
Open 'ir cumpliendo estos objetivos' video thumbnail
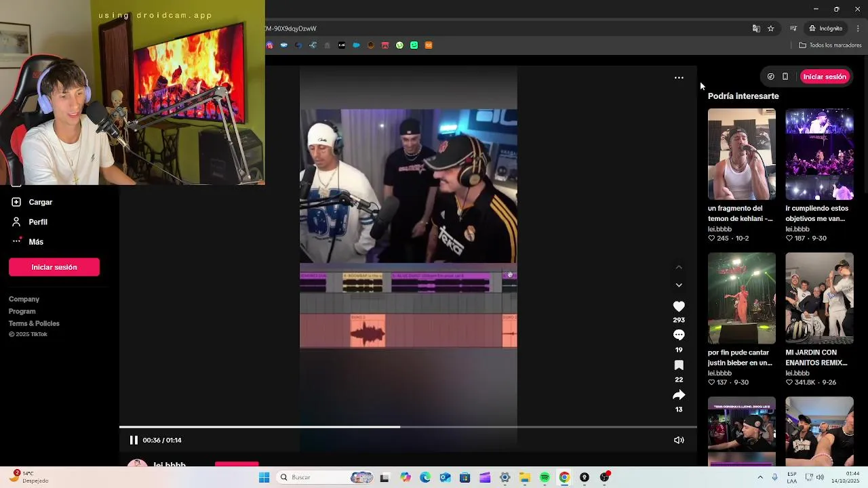[x=819, y=155]
